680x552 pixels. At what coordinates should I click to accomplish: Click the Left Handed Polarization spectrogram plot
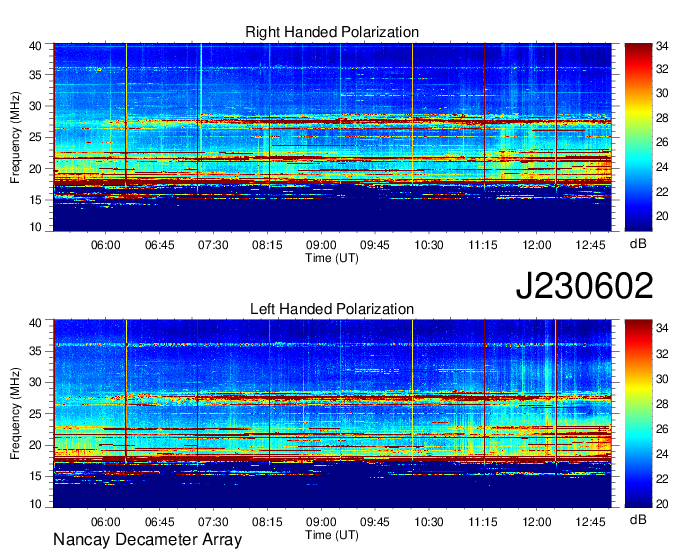click(332, 414)
